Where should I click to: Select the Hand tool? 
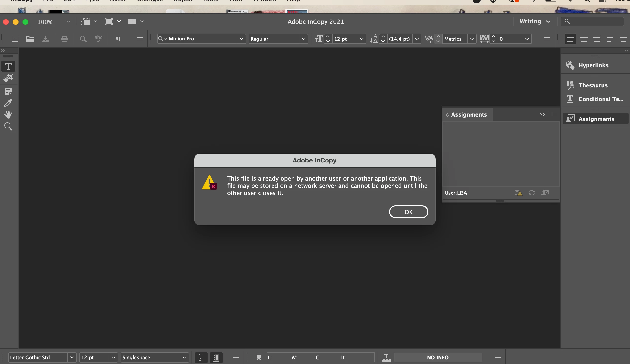click(8, 115)
